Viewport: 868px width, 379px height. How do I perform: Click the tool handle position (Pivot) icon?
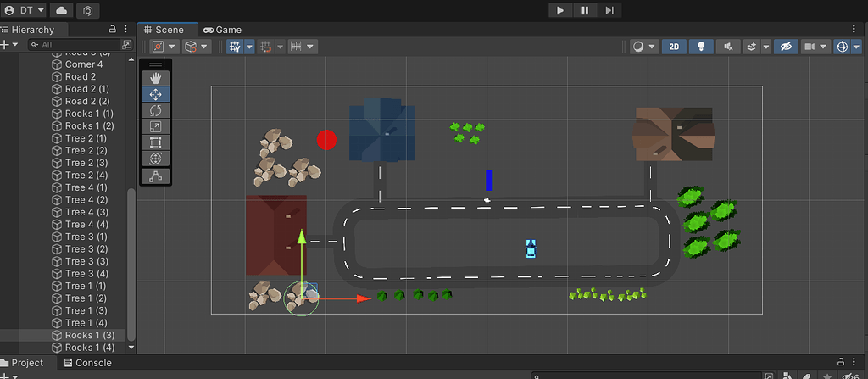[159, 47]
